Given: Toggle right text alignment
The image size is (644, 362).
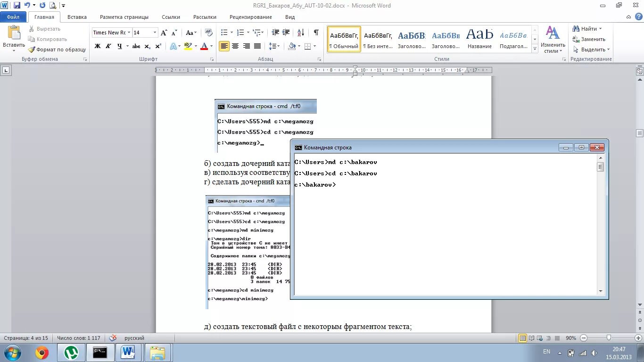Looking at the screenshot, I should point(246,46).
